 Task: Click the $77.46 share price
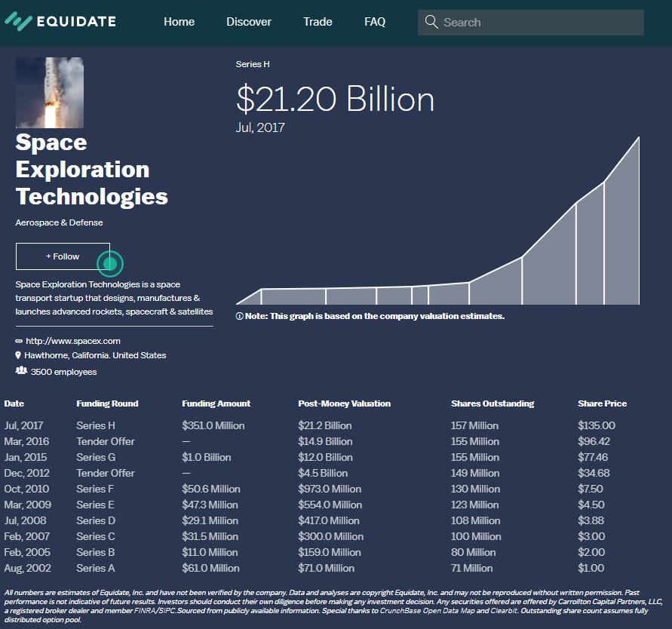pyautogui.click(x=593, y=457)
